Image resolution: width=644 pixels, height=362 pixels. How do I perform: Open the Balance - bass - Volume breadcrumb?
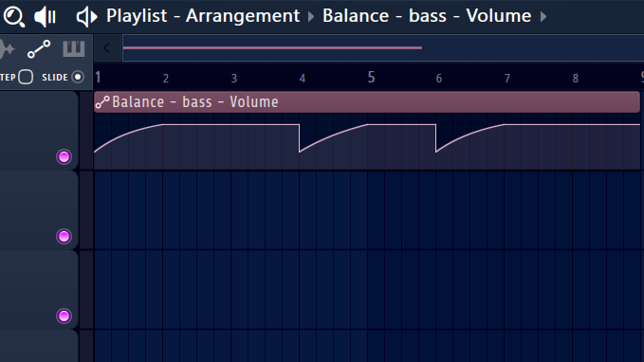point(427,16)
